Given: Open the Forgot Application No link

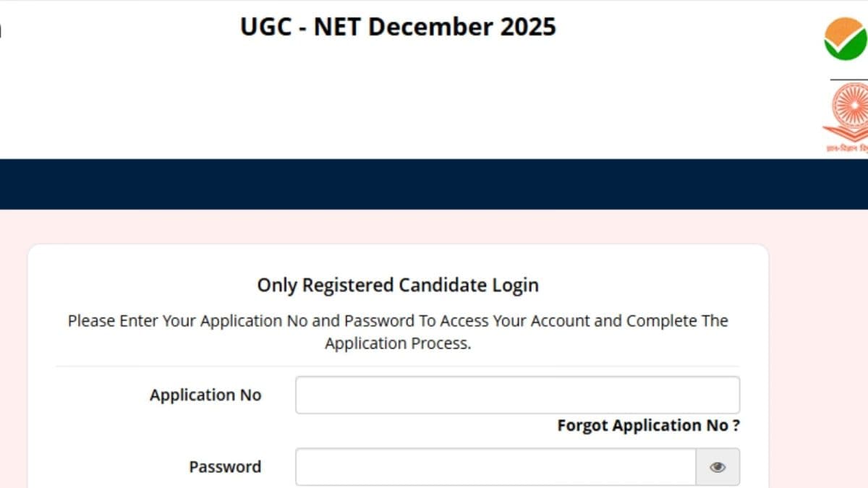Looking at the screenshot, I should pyautogui.click(x=648, y=426).
